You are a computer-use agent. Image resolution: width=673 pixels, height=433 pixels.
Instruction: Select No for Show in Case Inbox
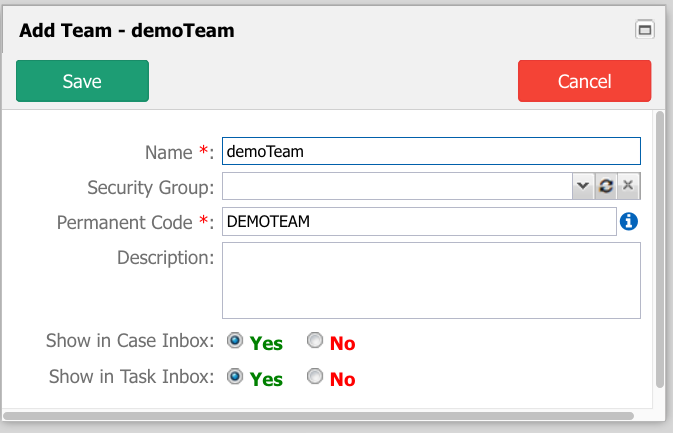pyautogui.click(x=315, y=341)
